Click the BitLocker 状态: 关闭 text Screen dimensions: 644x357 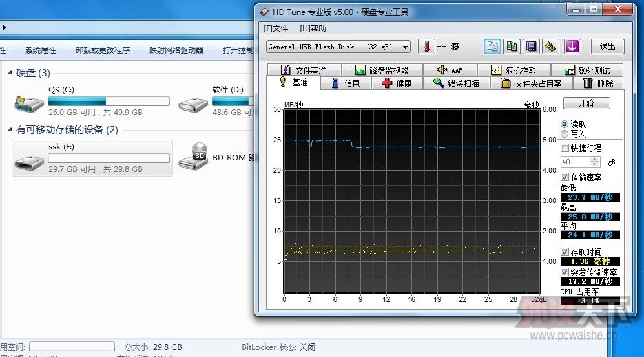pos(278,347)
